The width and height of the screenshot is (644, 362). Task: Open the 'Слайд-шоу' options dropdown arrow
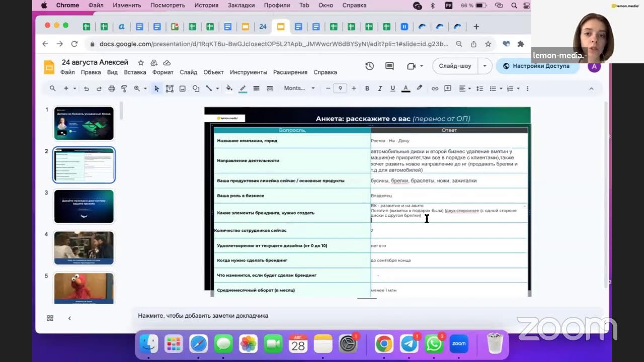point(485,66)
